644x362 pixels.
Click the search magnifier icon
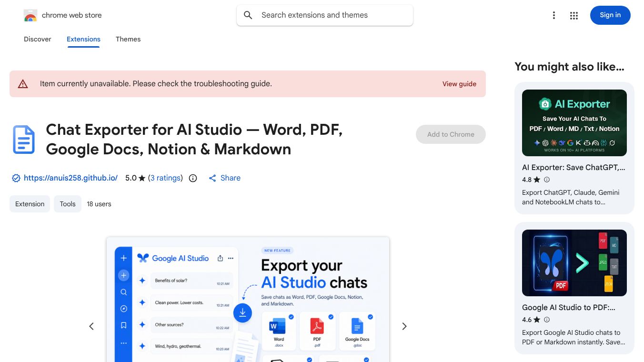coord(248,15)
